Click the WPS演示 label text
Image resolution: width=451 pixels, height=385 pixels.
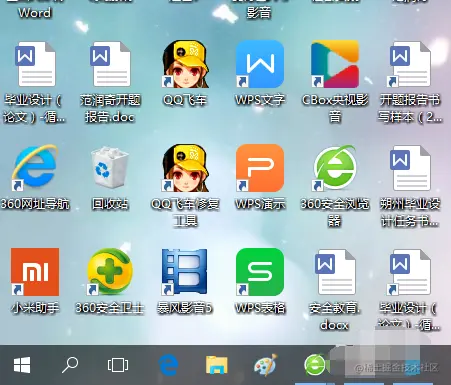[260, 204]
